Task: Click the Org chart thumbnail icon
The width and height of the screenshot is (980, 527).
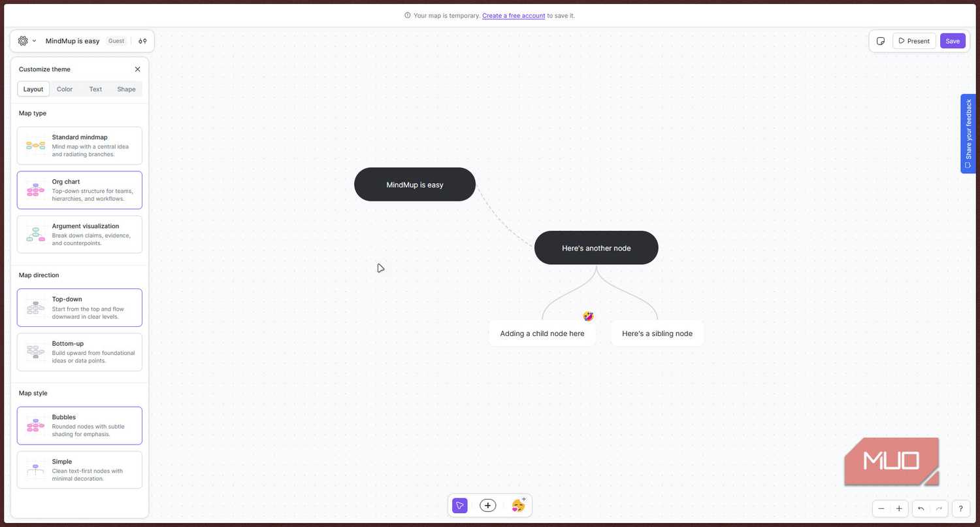Action: (35, 190)
